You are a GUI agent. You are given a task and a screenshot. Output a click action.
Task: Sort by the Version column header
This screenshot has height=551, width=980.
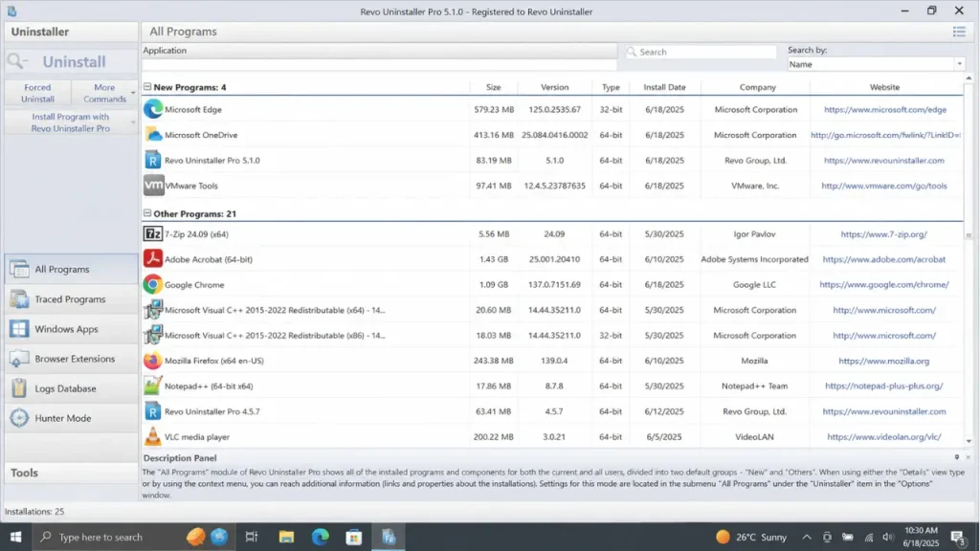coord(554,87)
